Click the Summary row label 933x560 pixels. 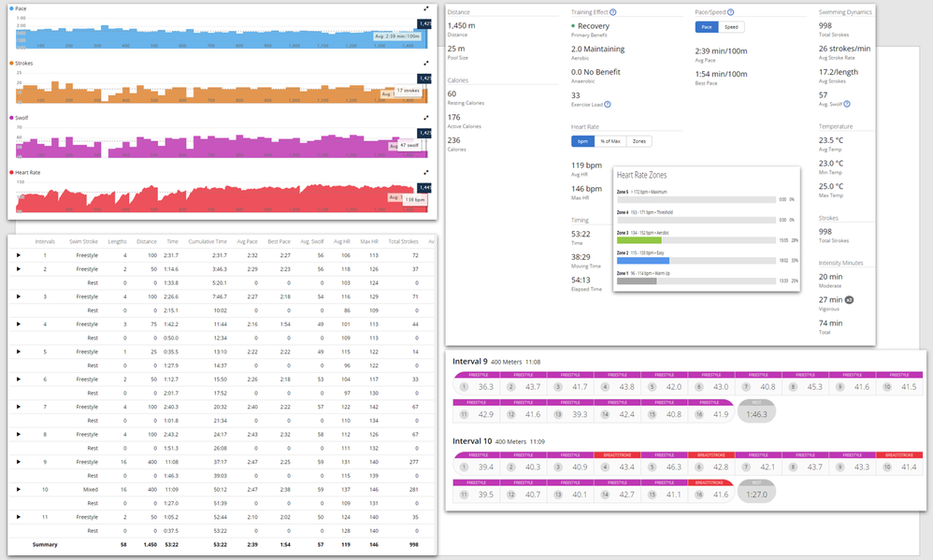click(x=45, y=544)
